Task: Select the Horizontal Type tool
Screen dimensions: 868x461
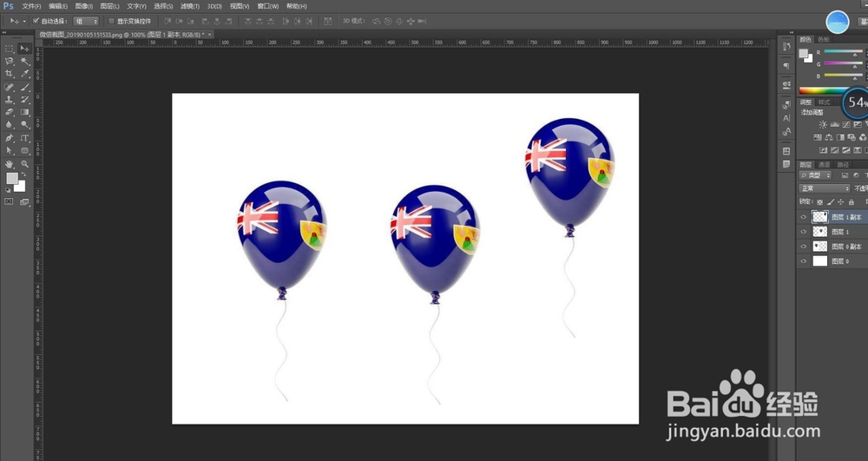Action: (24, 138)
